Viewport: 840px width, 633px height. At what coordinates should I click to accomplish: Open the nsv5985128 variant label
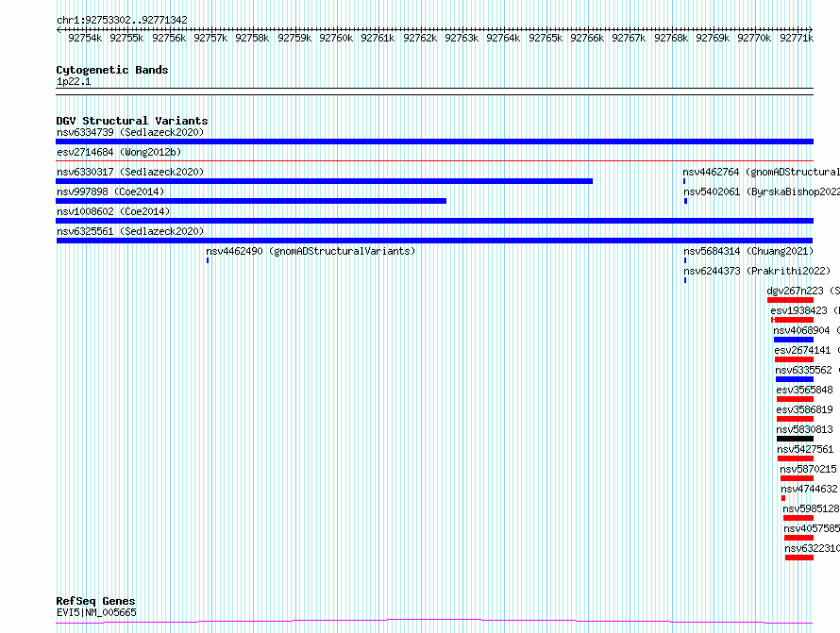click(811, 508)
